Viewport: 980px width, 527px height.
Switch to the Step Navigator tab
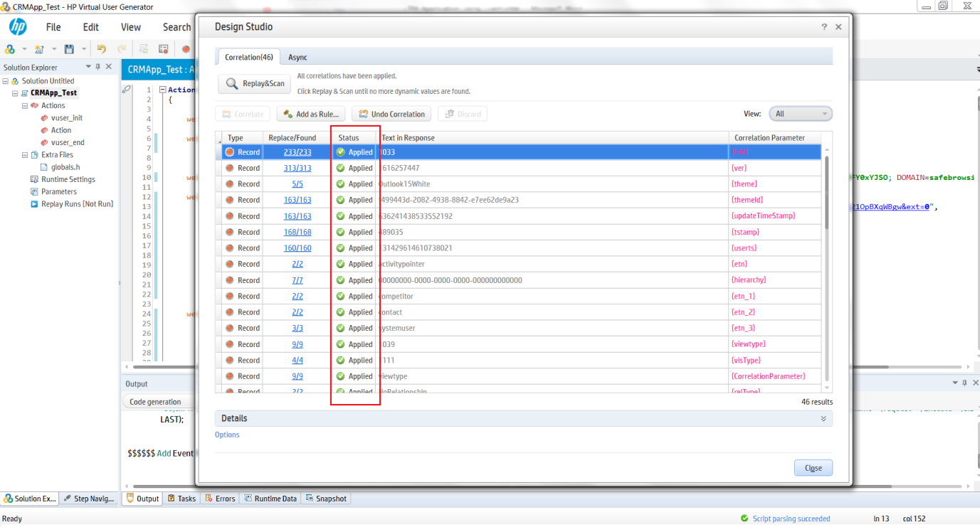[89, 499]
